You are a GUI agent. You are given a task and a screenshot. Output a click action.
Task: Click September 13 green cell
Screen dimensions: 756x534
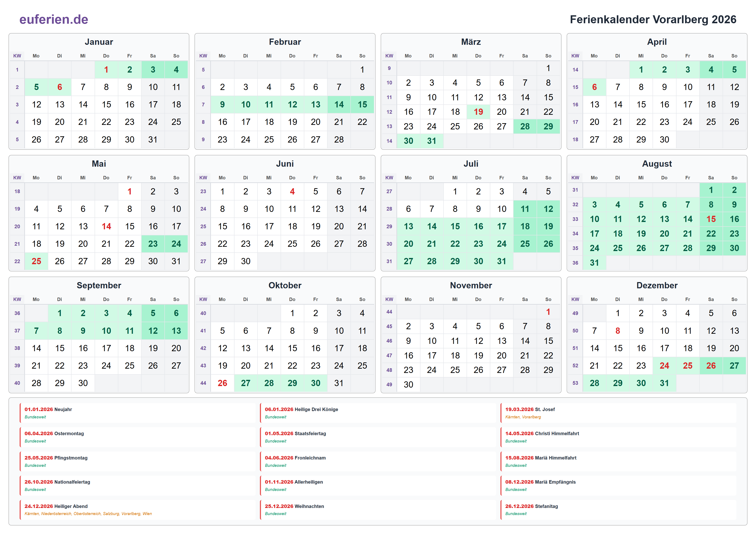tap(176, 331)
